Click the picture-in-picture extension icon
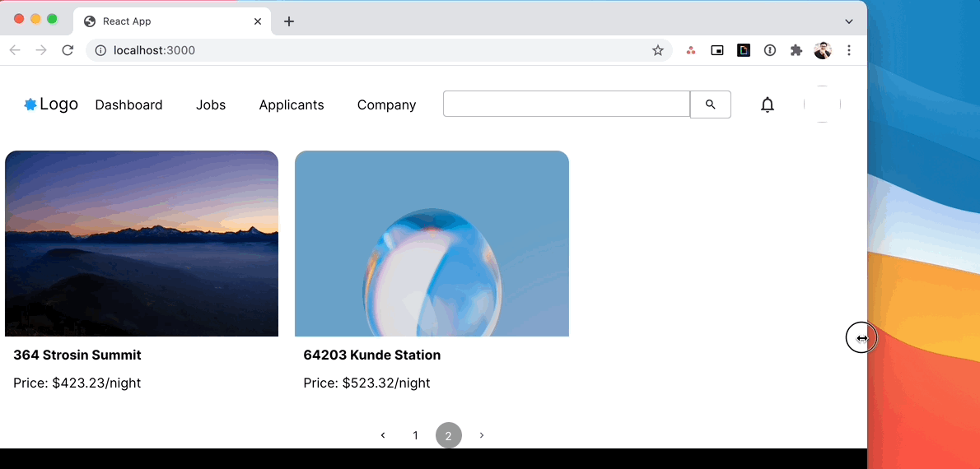Viewport: 980px width, 469px height. click(717, 50)
